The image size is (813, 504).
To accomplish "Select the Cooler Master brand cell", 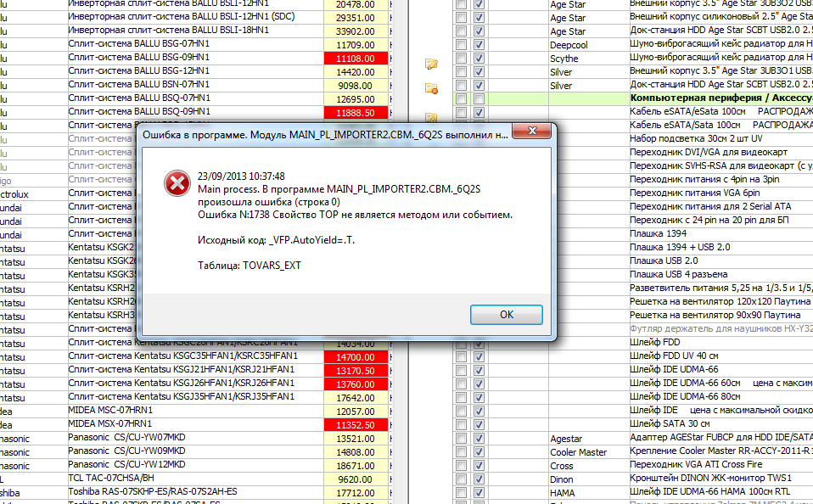I will tap(588, 451).
